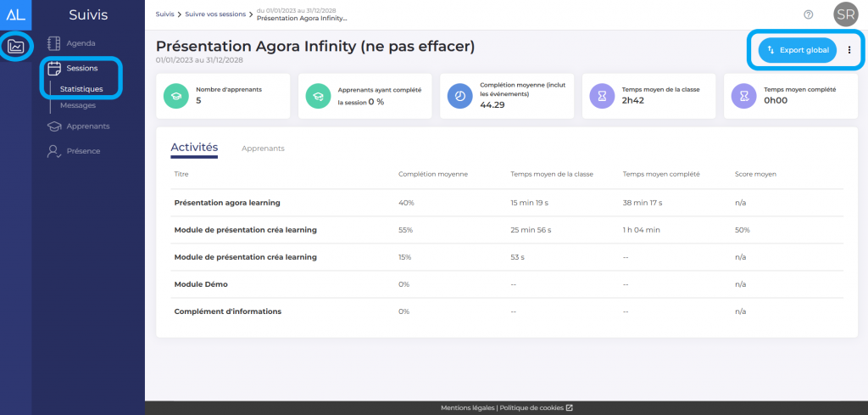Open Statistiques under Sessions
Screen dimensions: 868x415
tap(81, 89)
